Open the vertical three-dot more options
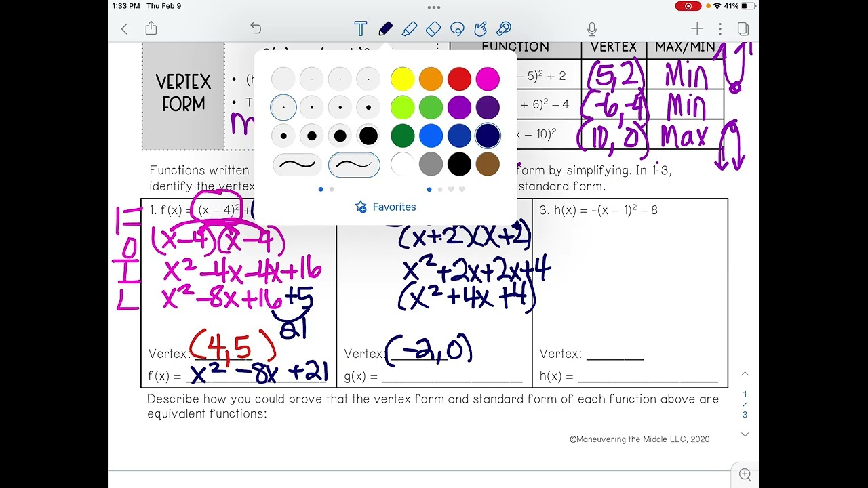This screenshot has height=488, width=868. click(720, 28)
